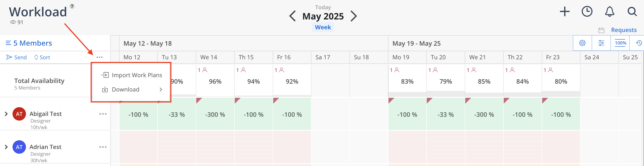Toggle the 100% display mode
644x166 pixels.
click(620, 43)
